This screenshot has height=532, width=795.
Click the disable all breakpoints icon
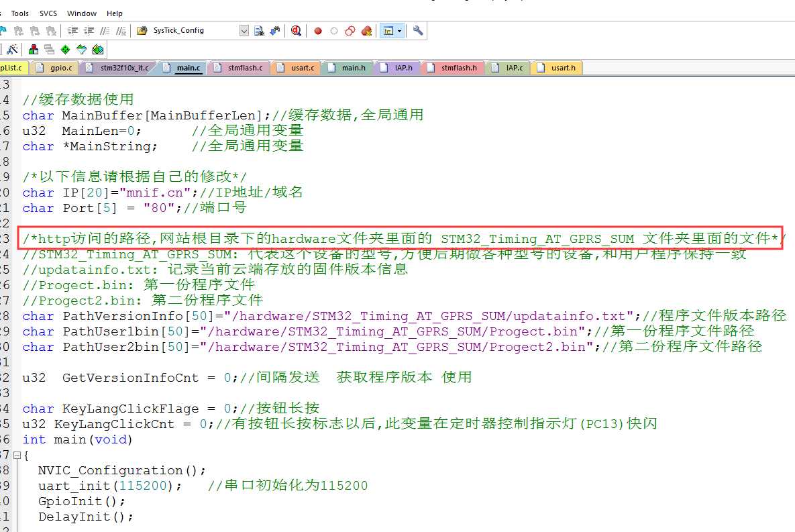tap(350, 31)
